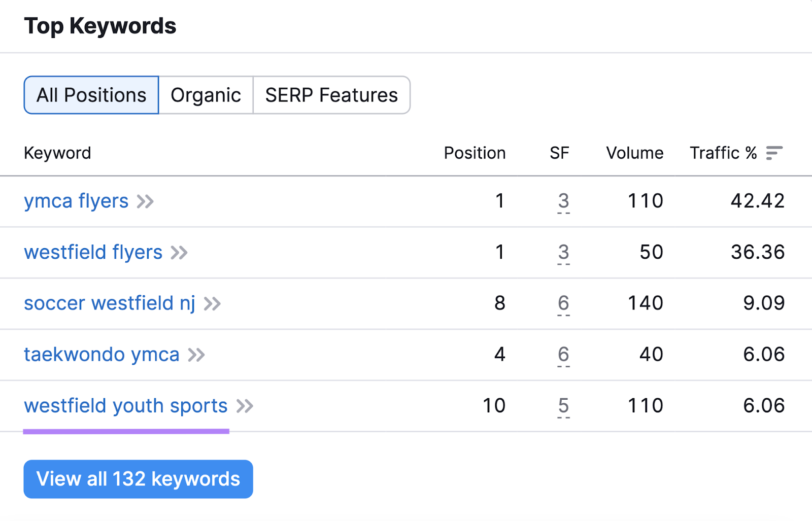
Task: Click the sort icon next to Traffic %
Action: (x=773, y=152)
